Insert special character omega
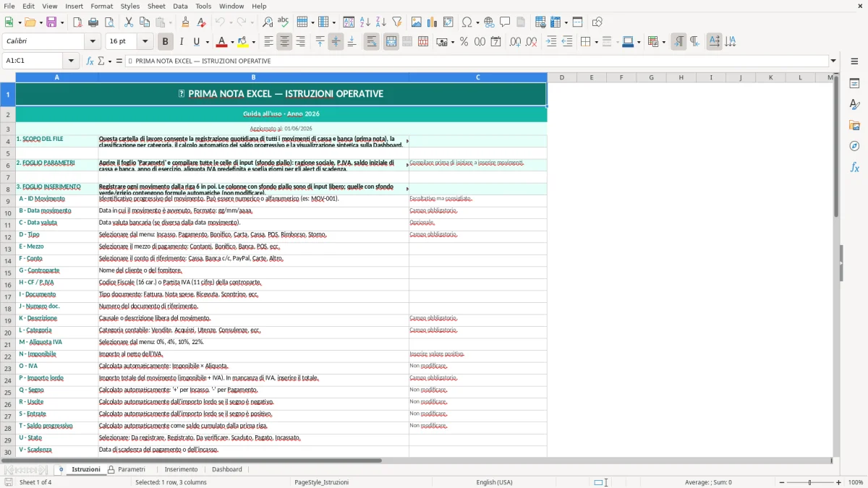868x488 pixels. coord(467,22)
